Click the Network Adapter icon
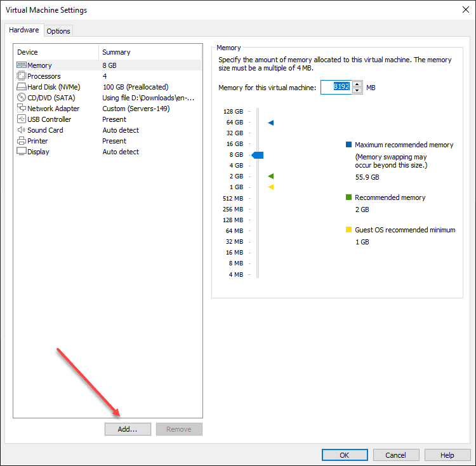Screen dimensions: 476x466 click(21, 108)
